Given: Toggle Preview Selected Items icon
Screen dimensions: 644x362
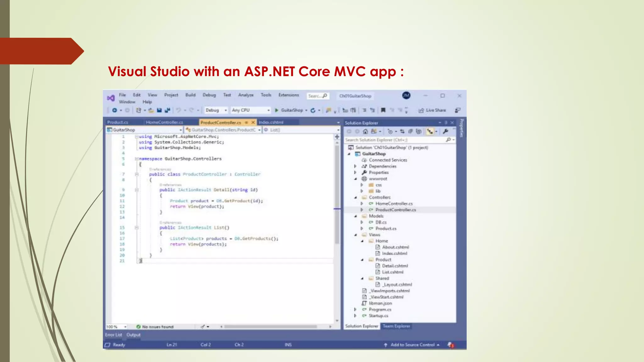Looking at the screenshot, I should pos(430,131).
